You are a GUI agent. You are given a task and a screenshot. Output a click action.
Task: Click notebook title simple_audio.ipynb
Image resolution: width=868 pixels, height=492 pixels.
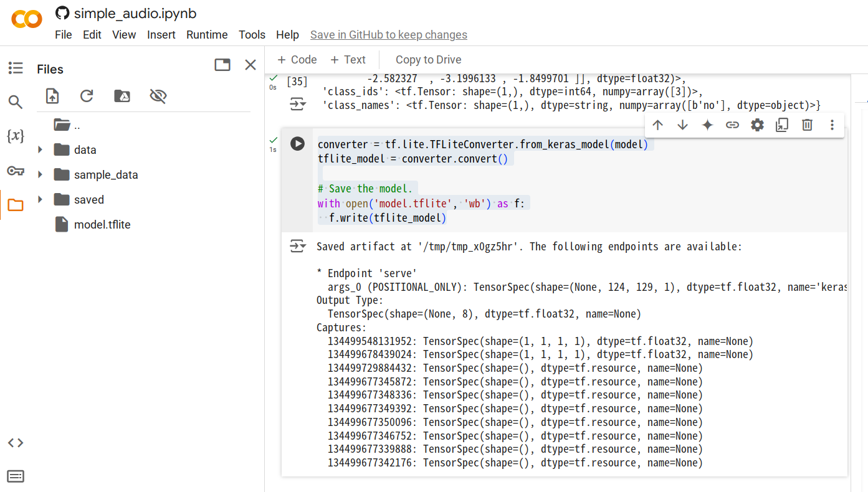135,13
